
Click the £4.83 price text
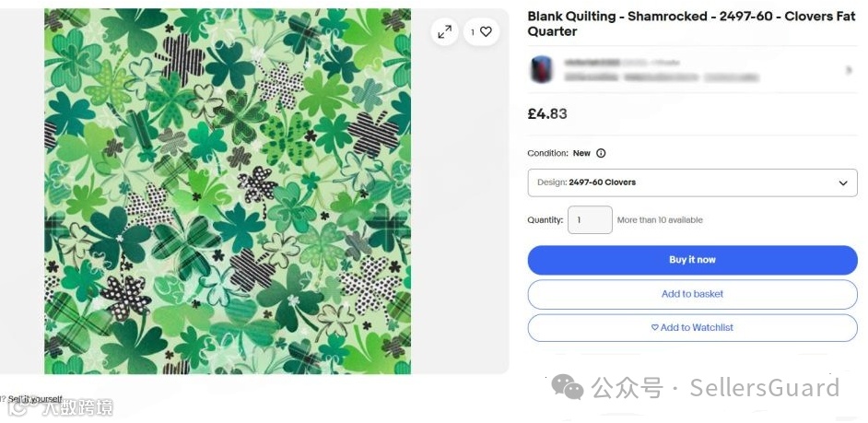click(547, 114)
